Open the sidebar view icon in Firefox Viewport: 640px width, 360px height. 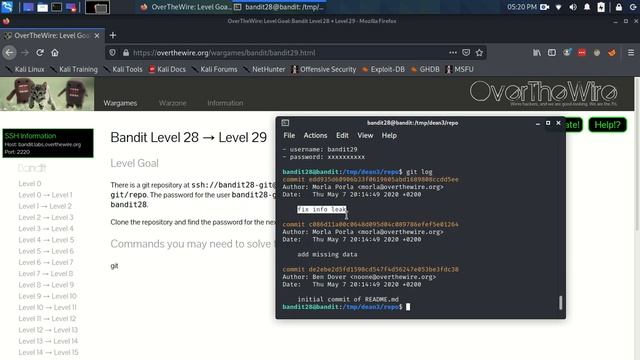pyautogui.click(x=551, y=53)
